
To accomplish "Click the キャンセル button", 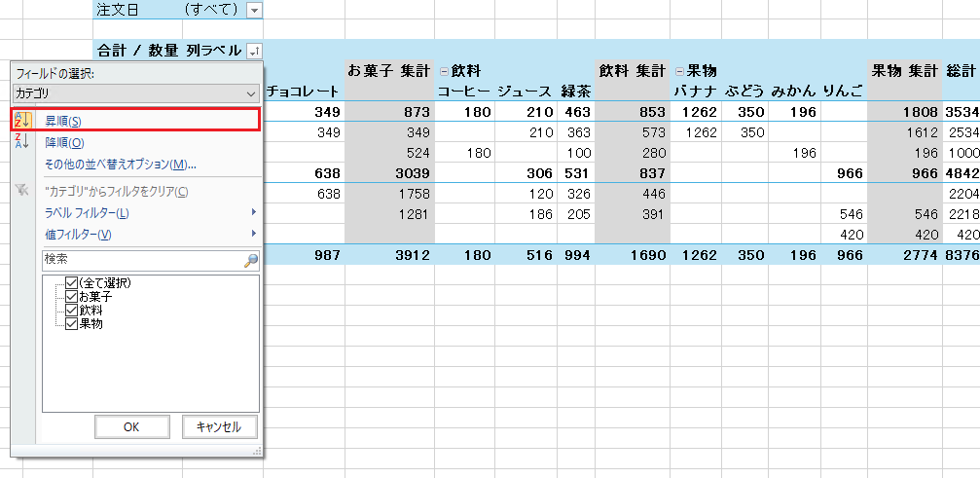I will click(x=219, y=426).
